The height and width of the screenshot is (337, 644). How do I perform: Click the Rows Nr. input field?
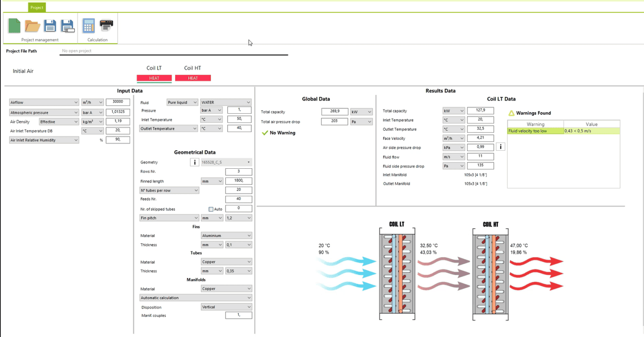point(239,172)
